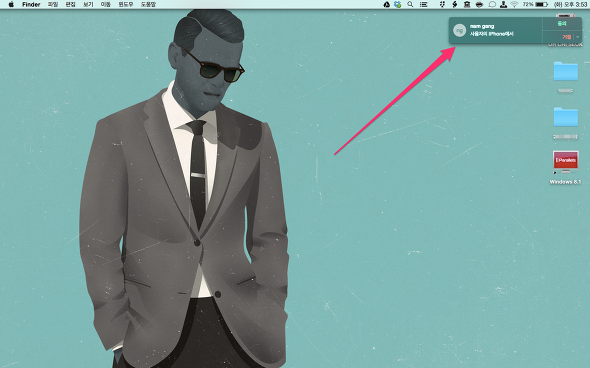Open the 파일 menu
Viewport: 590px width, 368px height.
pos(53,5)
